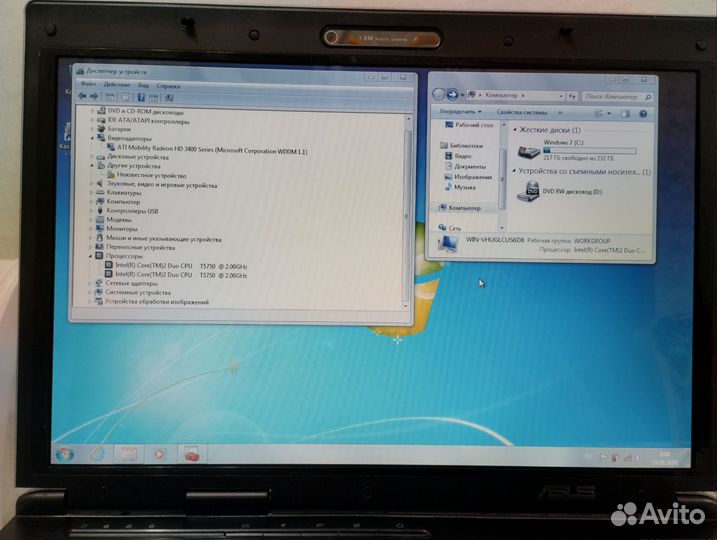This screenshot has width=717, height=540.
Task: Click the red toolbox taskbar icon
Action: (190, 453)
